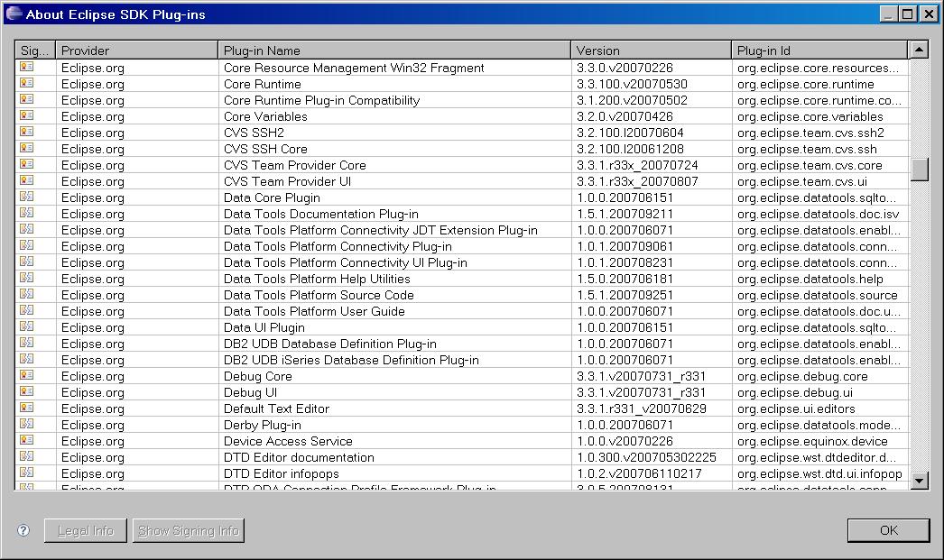Select CVS Team Provider UI name

287,181
